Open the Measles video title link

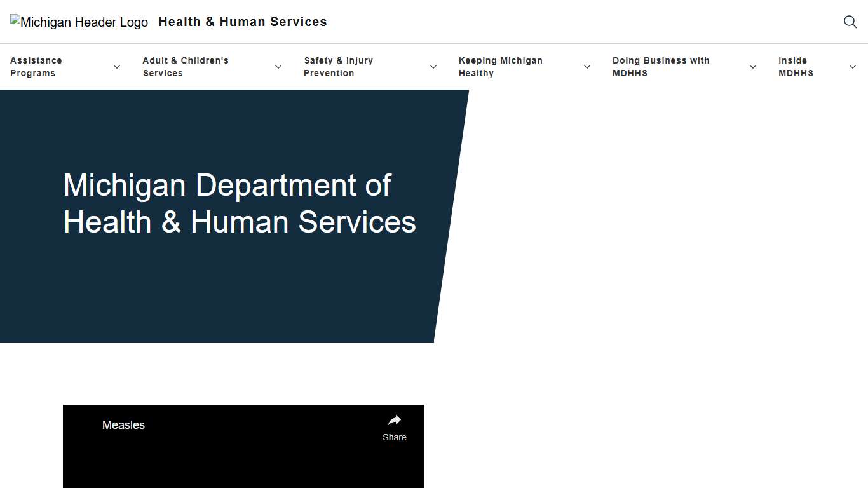point(123,424)
